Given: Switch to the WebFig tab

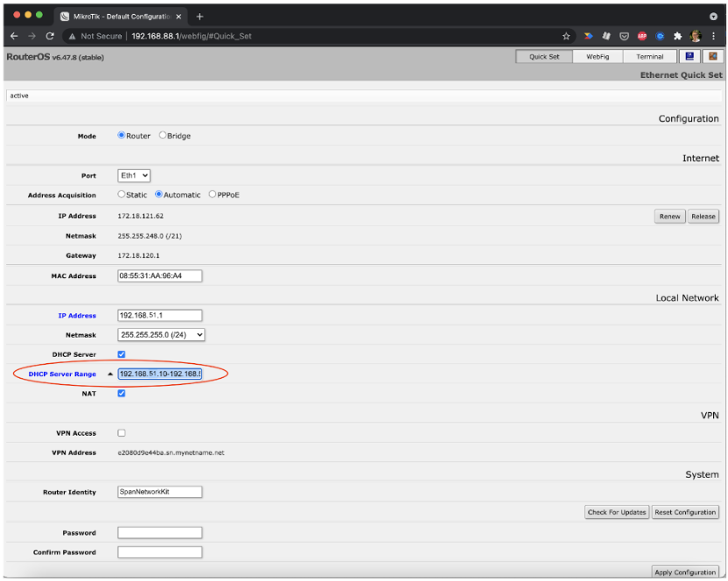Looking at the screenshot, I should [598, 56].
